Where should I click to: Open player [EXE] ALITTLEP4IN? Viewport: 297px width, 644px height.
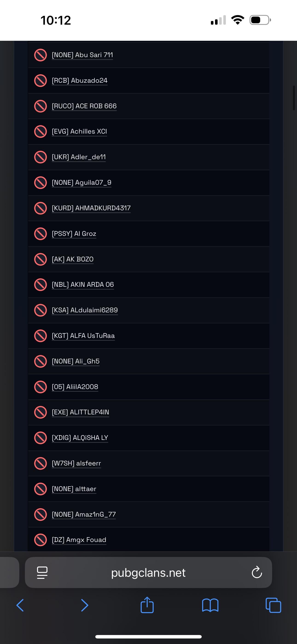[80, 412]
